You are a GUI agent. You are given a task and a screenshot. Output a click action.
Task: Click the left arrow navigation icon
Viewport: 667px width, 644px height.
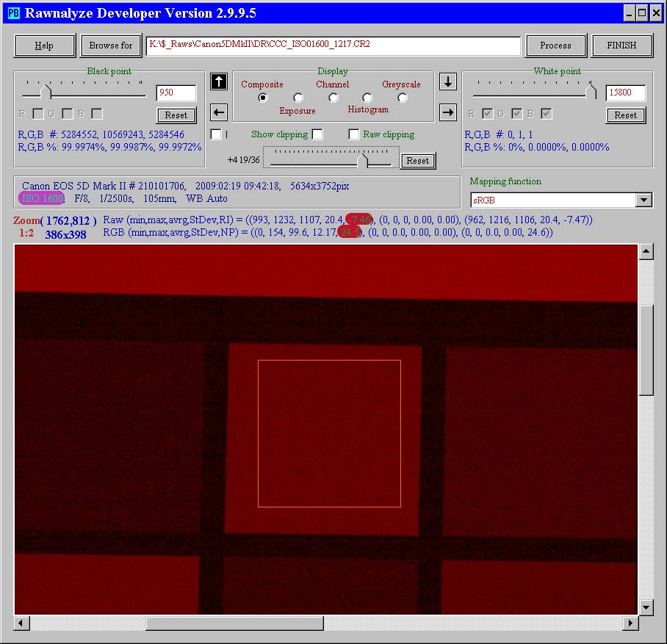[x=218, y=112]
